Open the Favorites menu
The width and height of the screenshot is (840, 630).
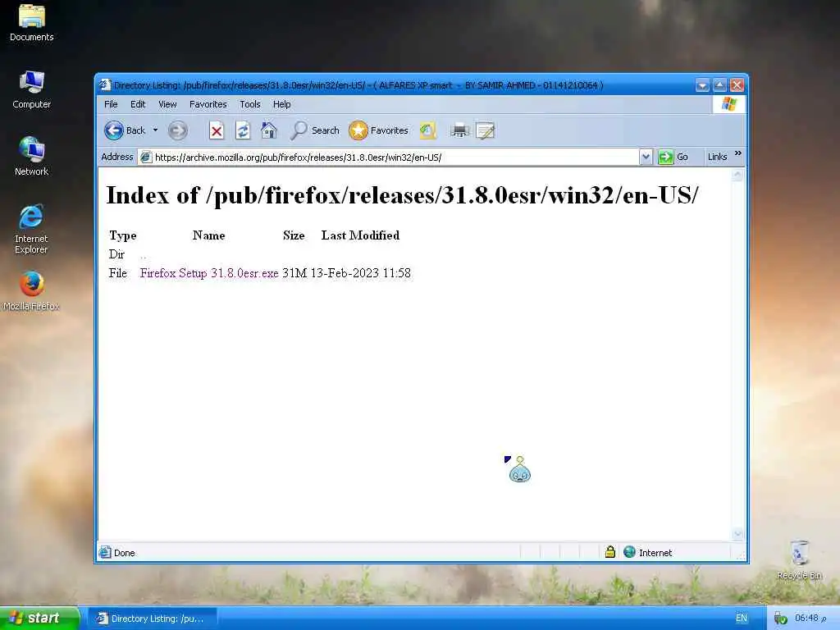pos(208,104)
